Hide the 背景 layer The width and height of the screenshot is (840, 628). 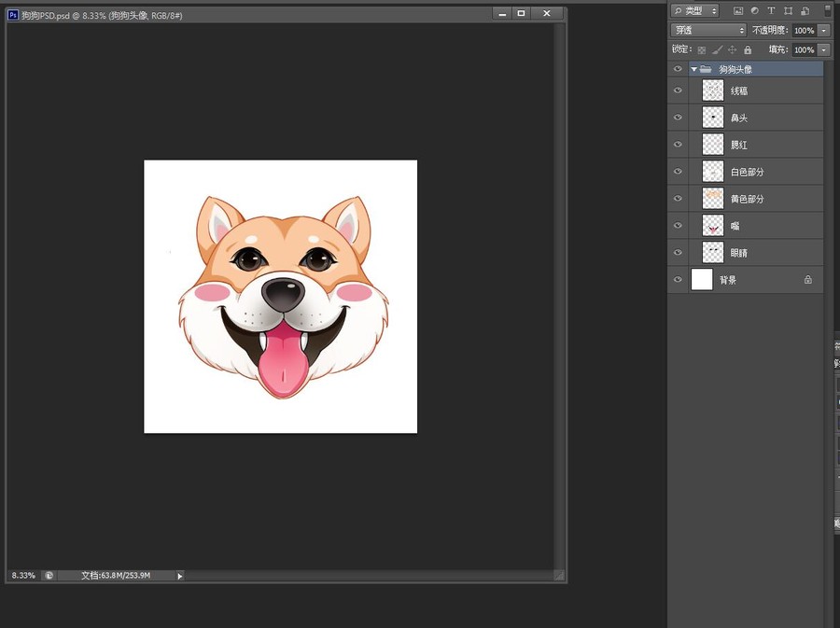tap(678, 279)
